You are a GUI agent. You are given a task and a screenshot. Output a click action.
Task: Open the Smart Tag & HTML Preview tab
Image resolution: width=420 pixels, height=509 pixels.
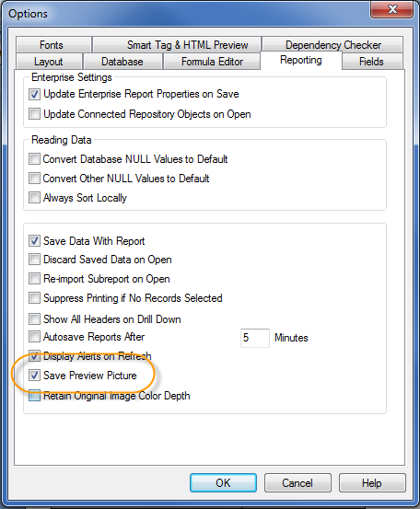pos(177,45)
